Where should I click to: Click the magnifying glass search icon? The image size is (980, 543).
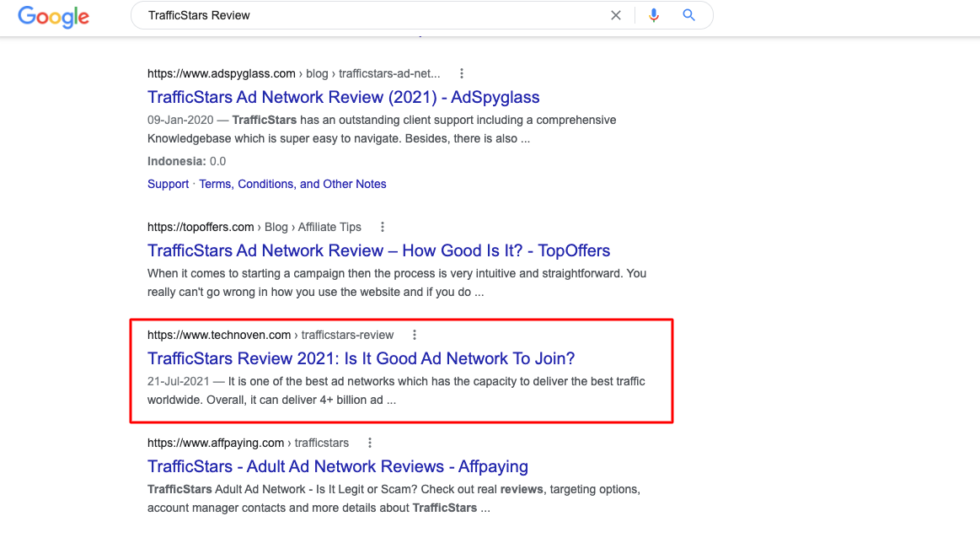pos(688,15)
